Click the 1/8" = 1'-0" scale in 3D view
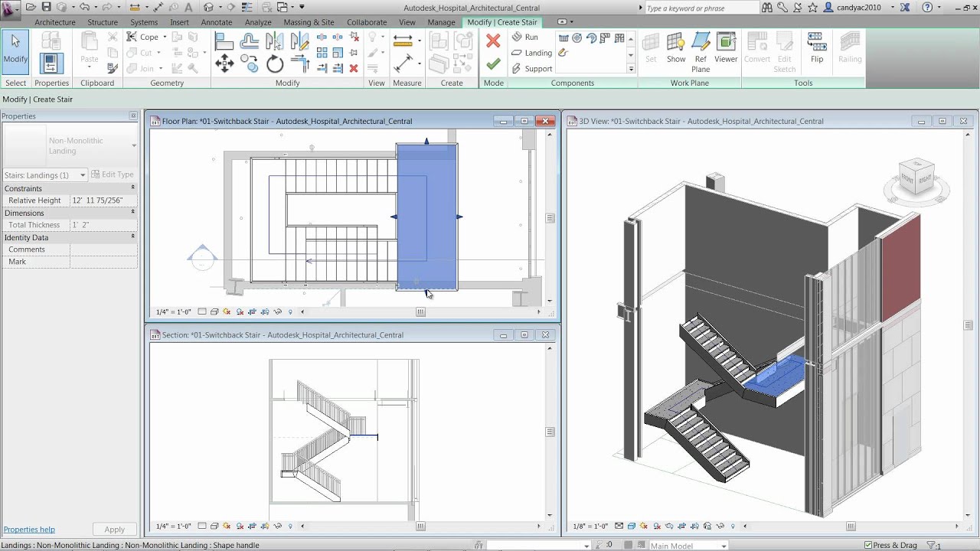The image size is (980, 551). click(590, 526)
